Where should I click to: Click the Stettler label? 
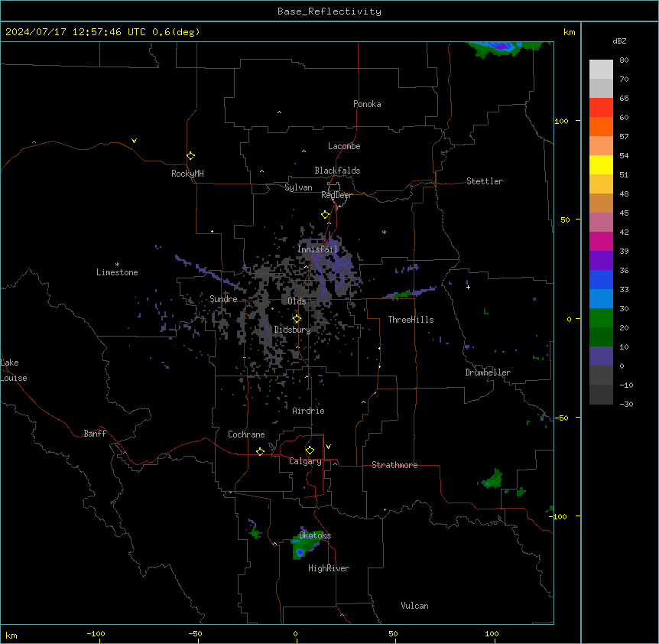[x=485, y=181]
